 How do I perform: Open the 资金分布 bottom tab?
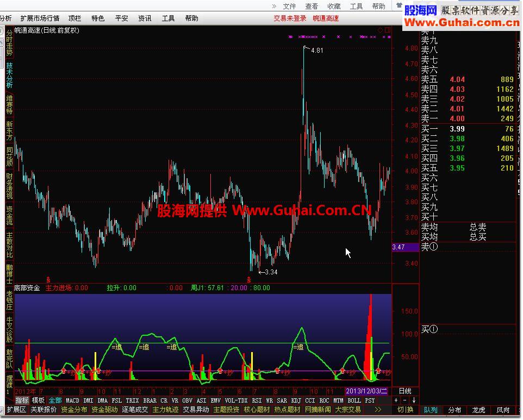(x=74, y=409)
